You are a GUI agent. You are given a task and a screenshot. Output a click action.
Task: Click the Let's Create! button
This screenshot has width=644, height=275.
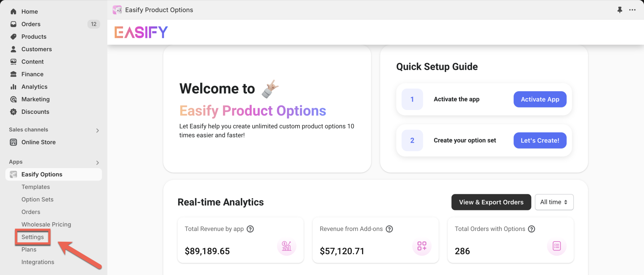point(540,140)
